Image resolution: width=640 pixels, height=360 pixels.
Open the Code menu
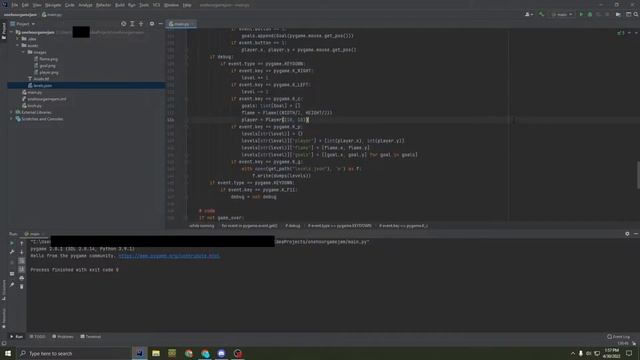(x=70, y=5)
